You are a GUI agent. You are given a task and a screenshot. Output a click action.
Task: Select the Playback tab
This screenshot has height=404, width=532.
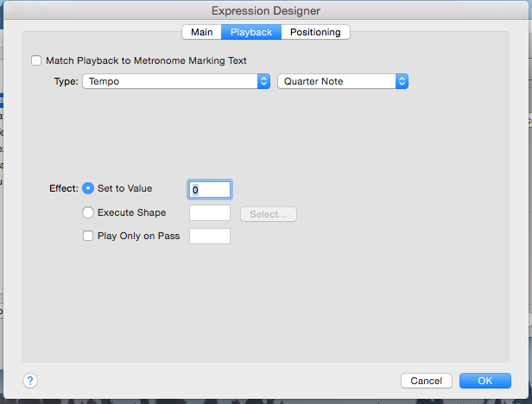pos(251,32)
